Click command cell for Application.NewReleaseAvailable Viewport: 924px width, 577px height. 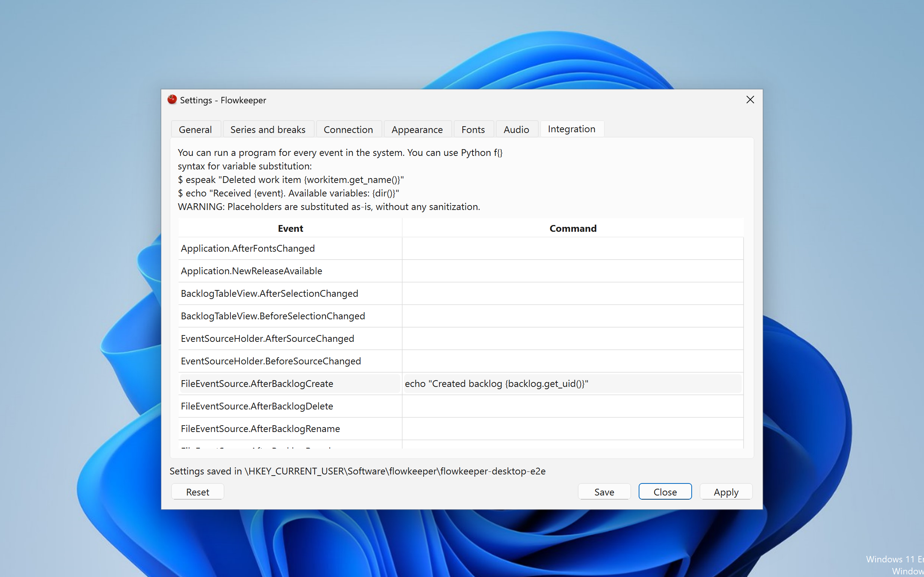[573, 271]
